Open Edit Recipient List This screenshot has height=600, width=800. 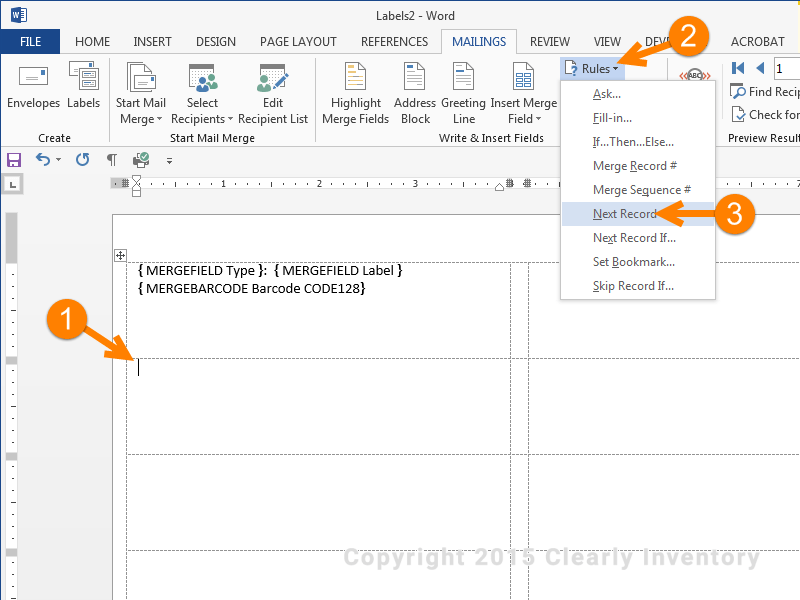tap(273, 94)
